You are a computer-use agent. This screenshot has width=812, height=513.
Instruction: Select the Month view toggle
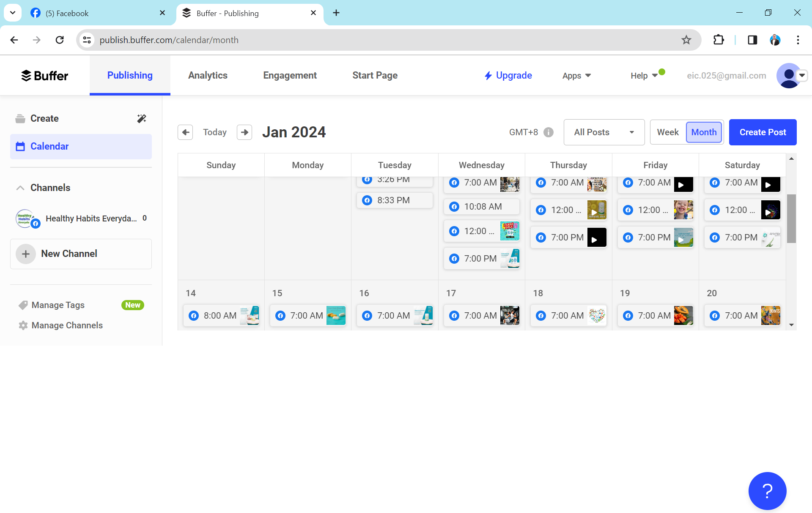click(704, 132)
